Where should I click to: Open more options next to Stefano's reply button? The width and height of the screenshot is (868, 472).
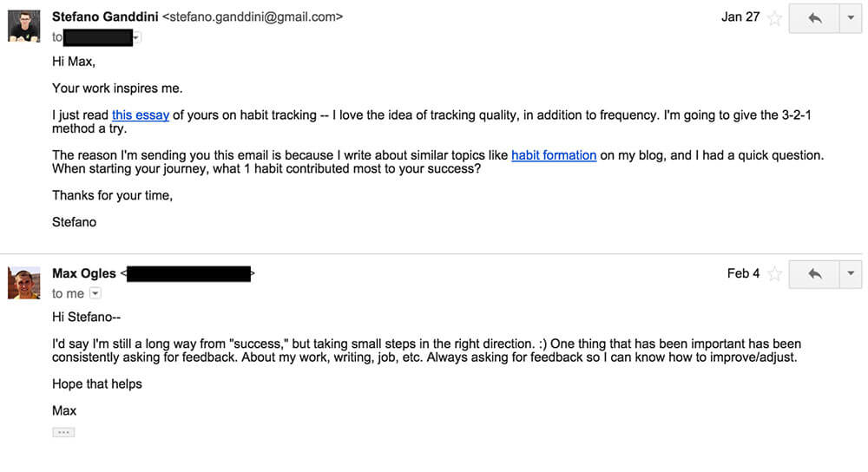(x=851, y=18)
